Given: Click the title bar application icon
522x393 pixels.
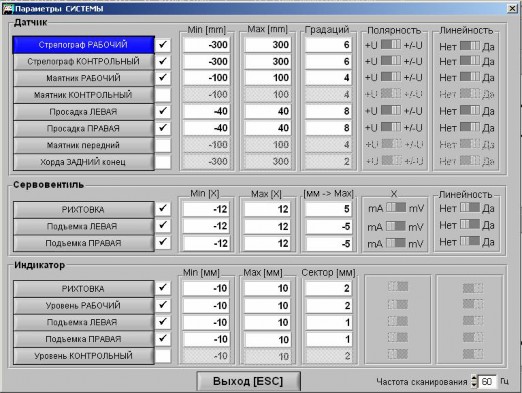Looking at the screenshot, I should (x=7, y=9).
